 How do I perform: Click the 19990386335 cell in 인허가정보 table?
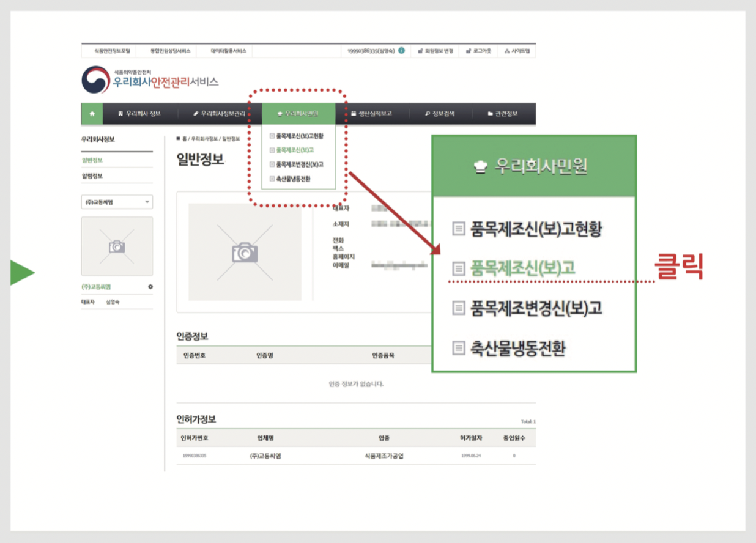click(194, 456)
